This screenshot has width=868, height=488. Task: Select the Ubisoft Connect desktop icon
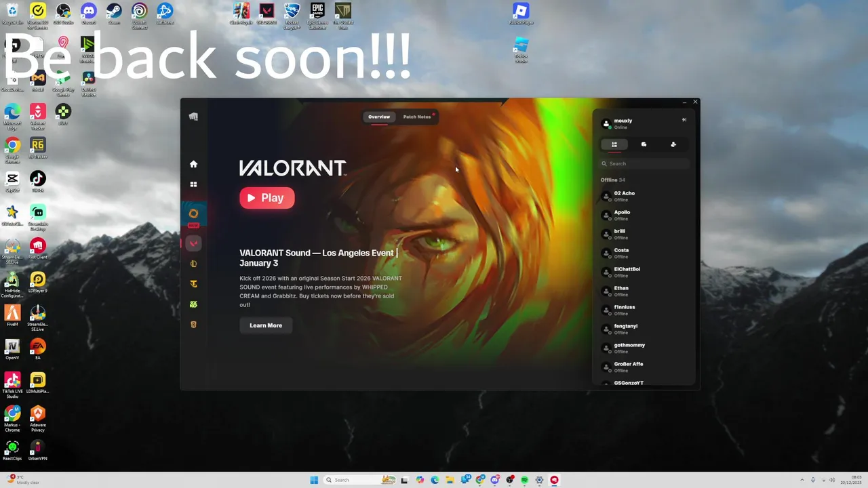[140, 16]
